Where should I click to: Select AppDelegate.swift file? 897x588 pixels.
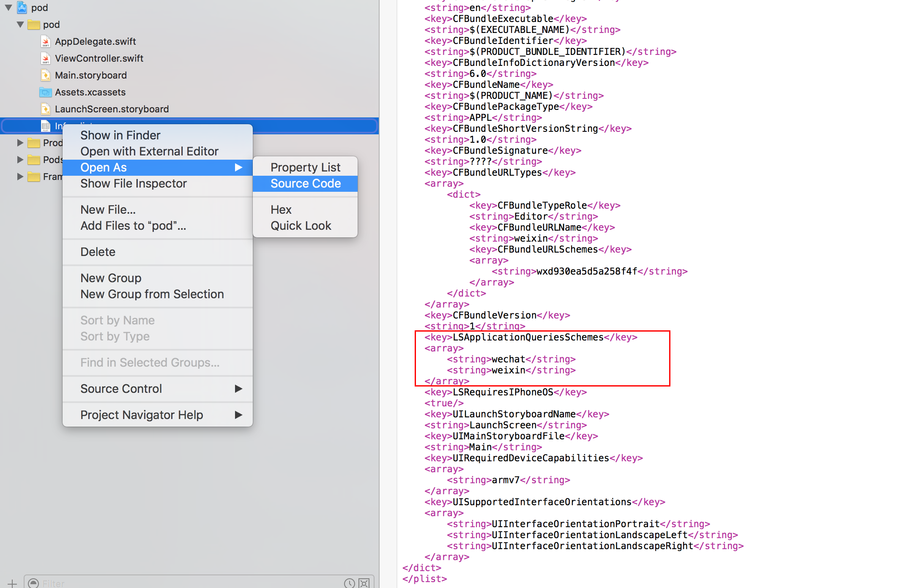pos(95,41)
